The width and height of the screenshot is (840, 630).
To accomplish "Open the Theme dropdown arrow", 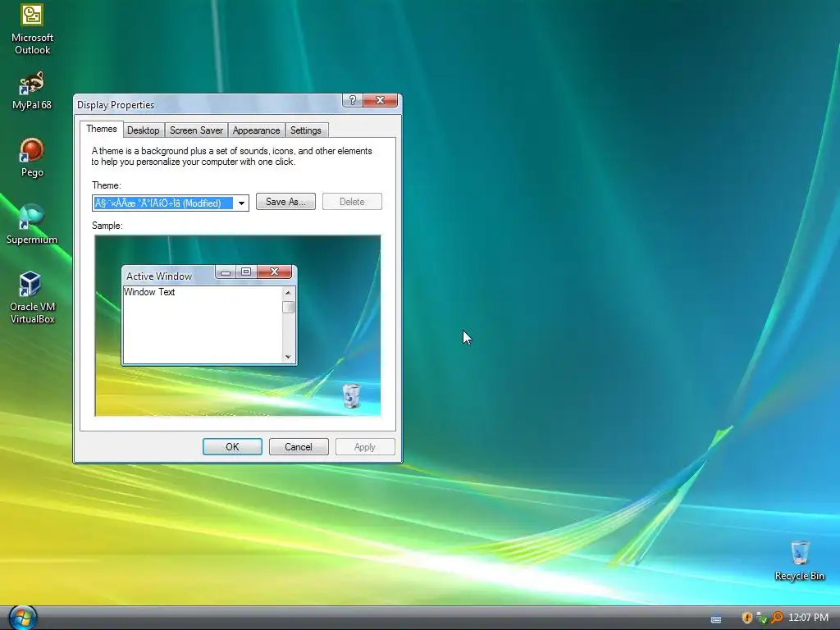I will [x=241, y=203].
